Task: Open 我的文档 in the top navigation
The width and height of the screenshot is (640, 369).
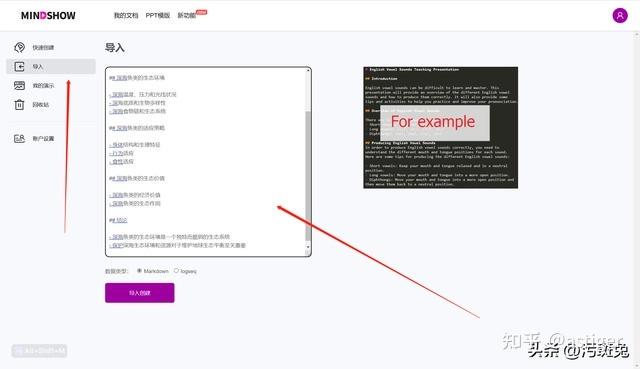Action: pyautogui.click(x=126, y=15)
